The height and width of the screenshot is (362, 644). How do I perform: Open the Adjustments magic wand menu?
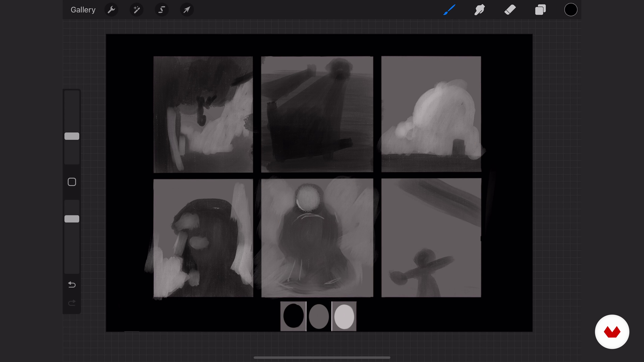(137, 10)
